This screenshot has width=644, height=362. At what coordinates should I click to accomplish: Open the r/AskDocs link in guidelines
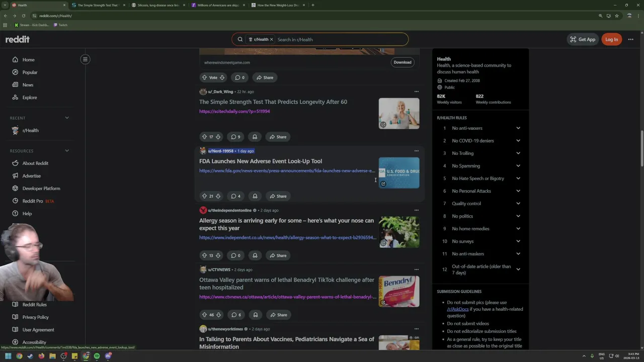pos(458,309)
